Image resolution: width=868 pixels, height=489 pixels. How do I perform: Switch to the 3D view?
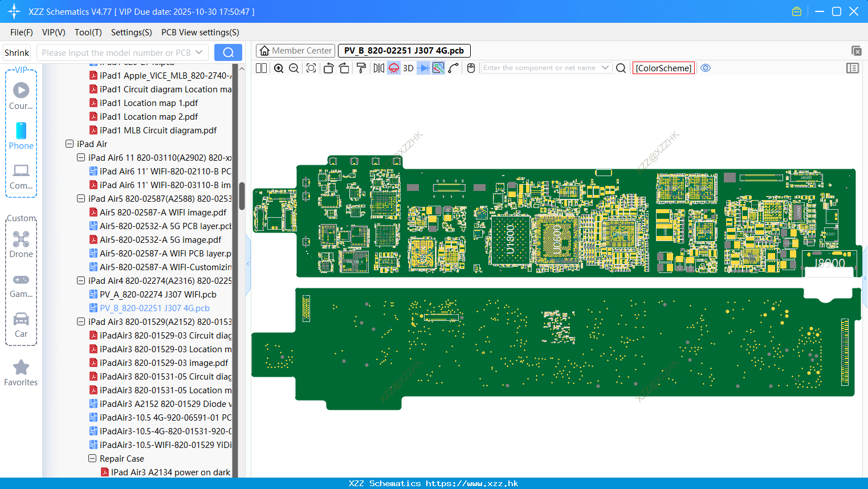pos(408,68)
